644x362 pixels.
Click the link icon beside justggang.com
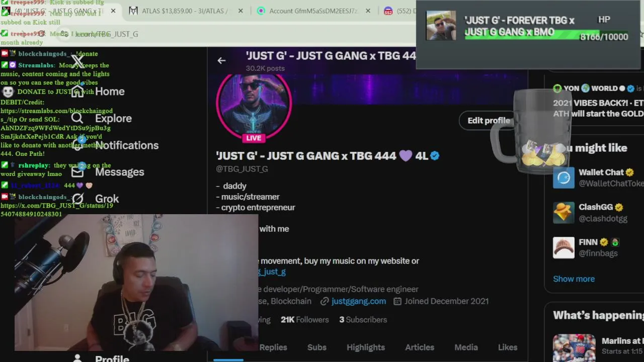(x=325, y=301)
